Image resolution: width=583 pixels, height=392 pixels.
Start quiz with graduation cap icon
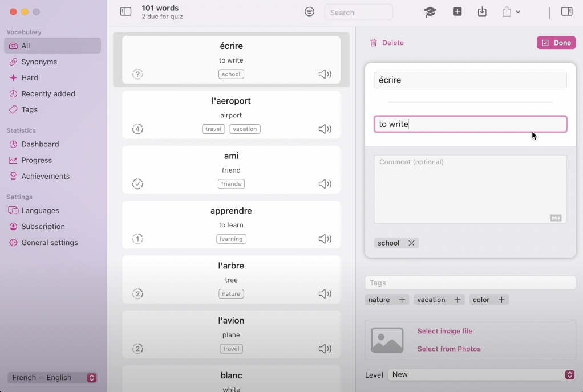tap(430, 12)
